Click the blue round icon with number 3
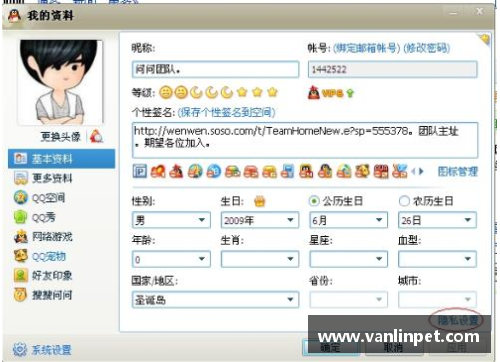This screenshot has height=362, width=500. point(214,171)
